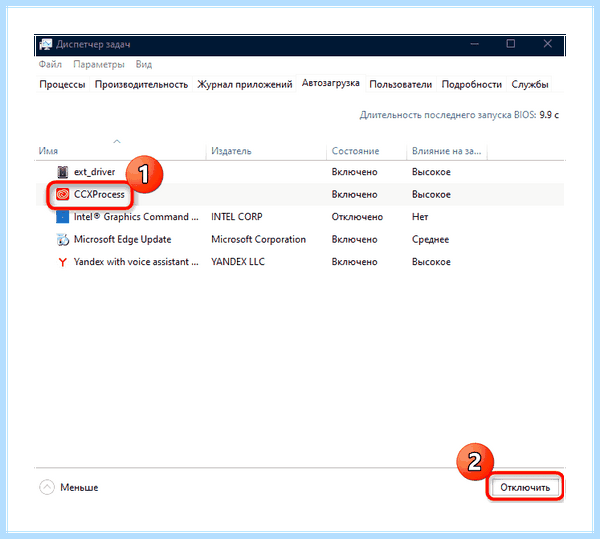
Task: Switch to the Процессы tab
Action: [x=62, y=85]
